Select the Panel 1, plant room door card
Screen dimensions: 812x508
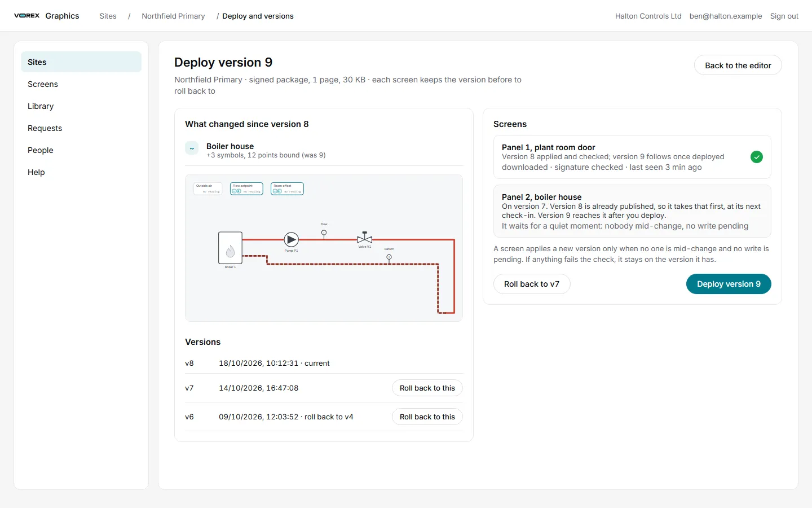click(632, 157)
